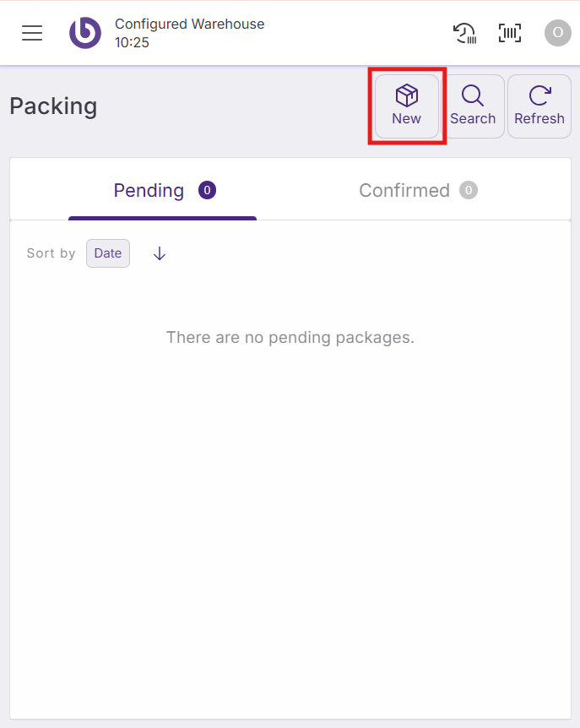
Task: Activate the barcode scanner icon
Action: pos(510,33)
